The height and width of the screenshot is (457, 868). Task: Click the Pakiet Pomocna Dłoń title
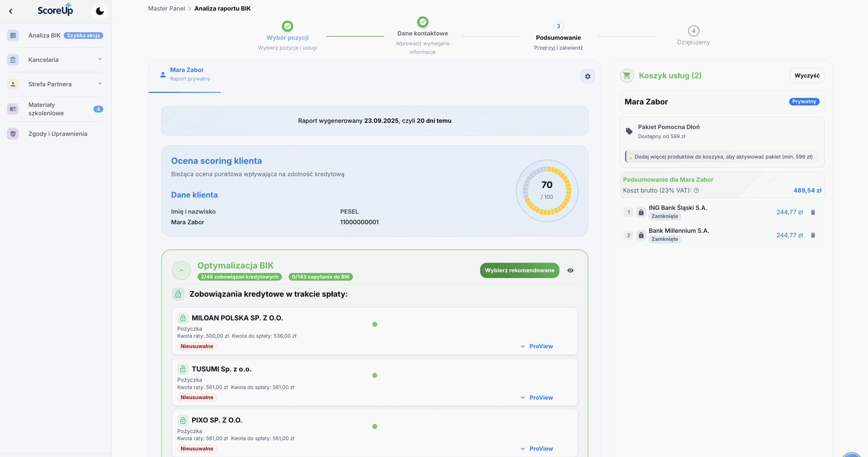[669, 127]
